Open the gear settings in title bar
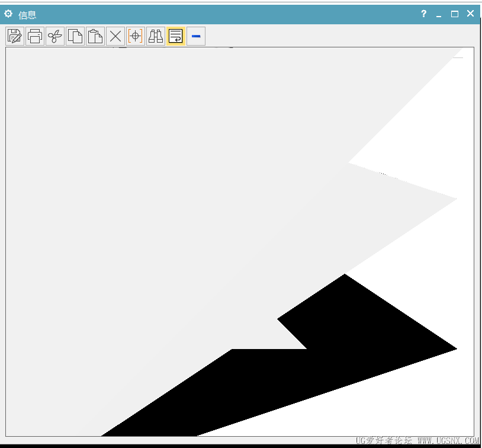The width and height of the screenshot is (482, 448). pyautogui.click(x=8, y=14)
